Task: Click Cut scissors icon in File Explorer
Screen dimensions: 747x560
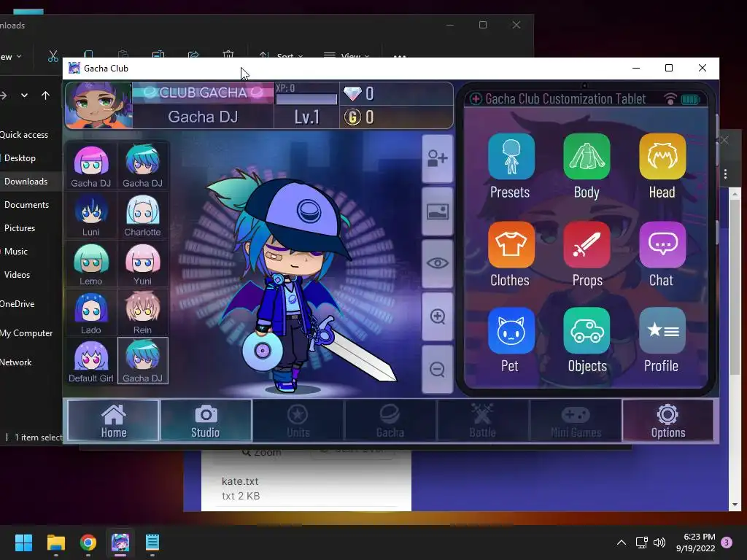Action: click(53, 56)
